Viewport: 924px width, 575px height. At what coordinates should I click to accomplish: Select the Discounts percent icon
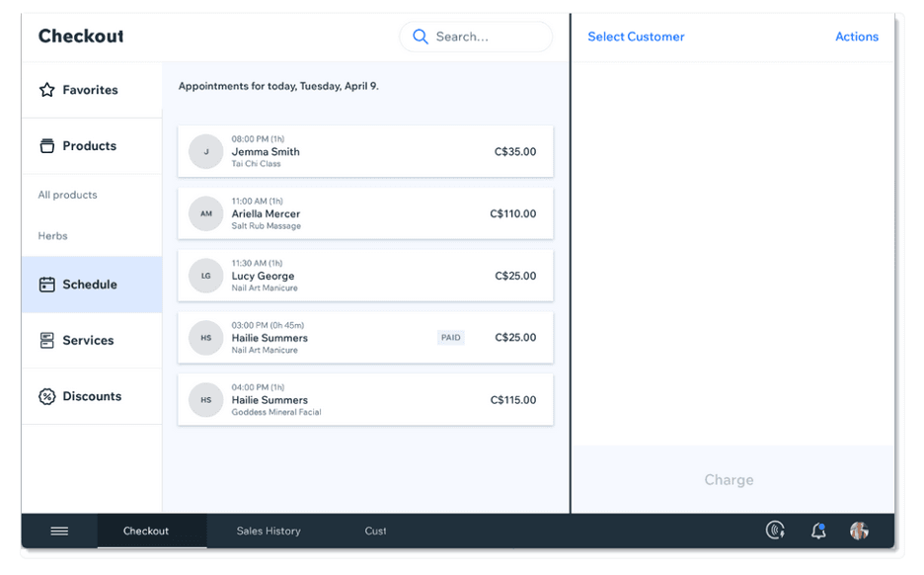(47, 396)
